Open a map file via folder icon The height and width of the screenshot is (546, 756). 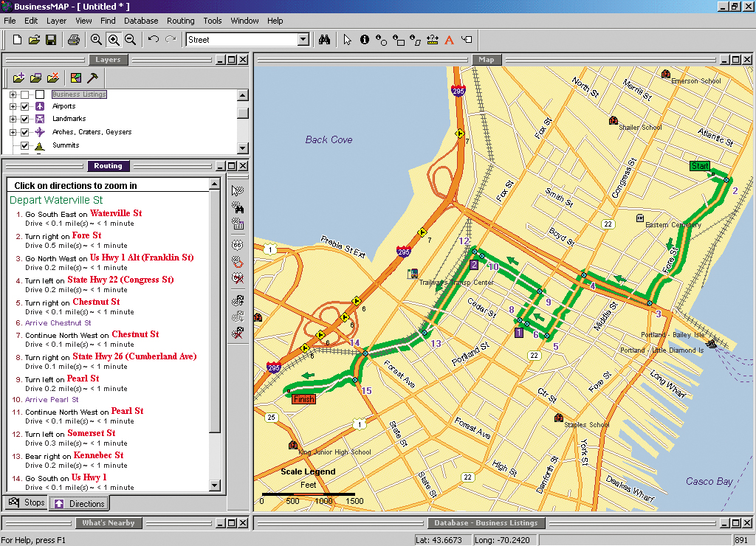(x=34, y=40)
